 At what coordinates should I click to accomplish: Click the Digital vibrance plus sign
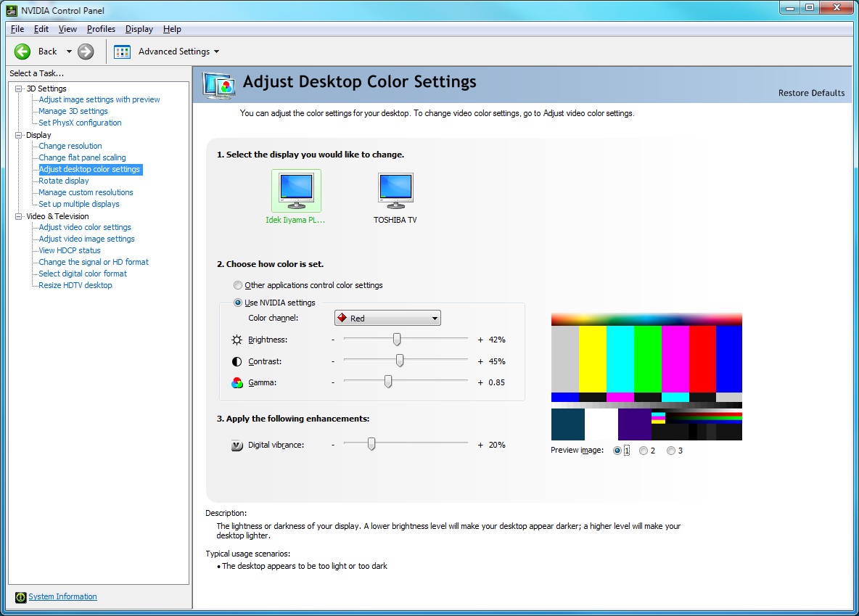(x=480, y=445)
